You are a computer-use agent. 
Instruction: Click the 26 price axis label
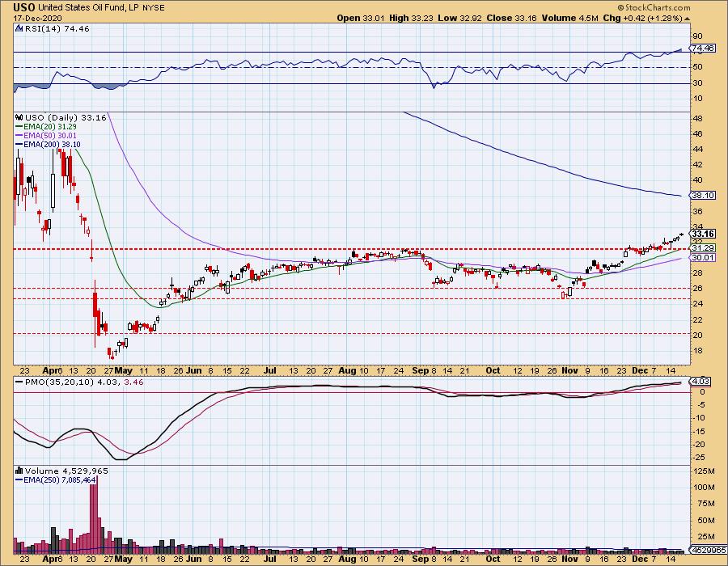tap(697, 289)
